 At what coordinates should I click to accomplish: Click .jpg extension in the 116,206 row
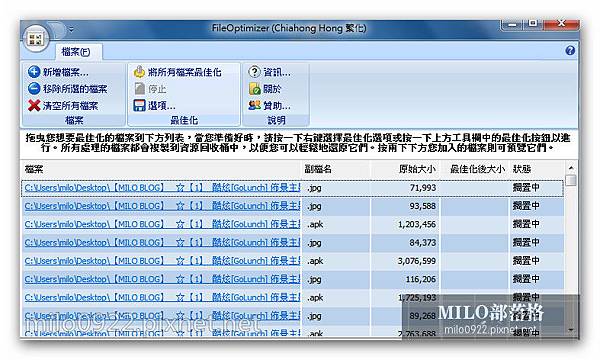click(x=314, y=280)
